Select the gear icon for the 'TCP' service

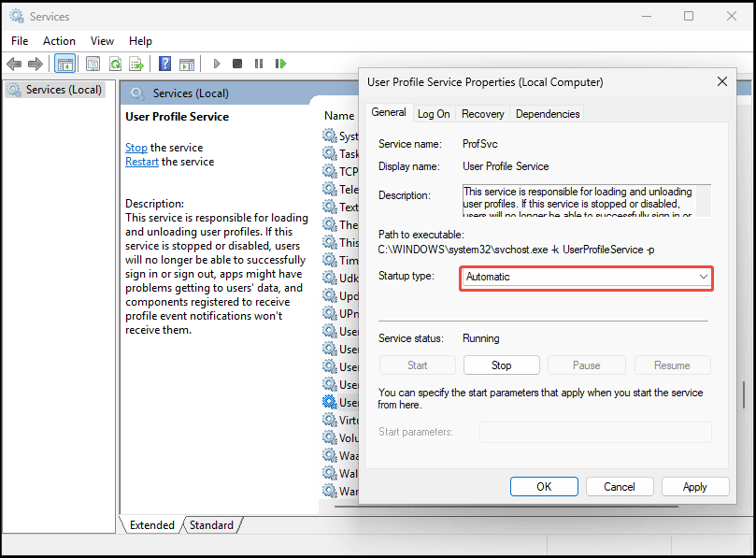point(330,171)
